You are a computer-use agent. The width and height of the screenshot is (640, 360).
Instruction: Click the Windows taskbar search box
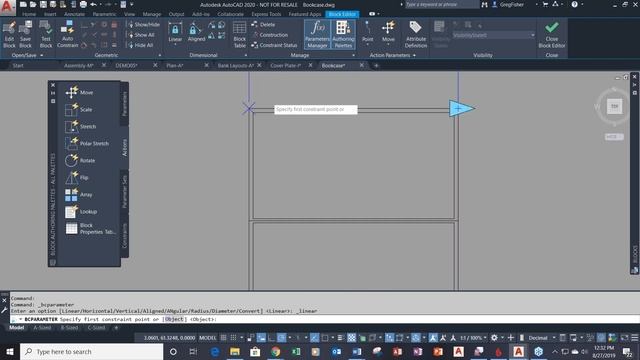91,351
